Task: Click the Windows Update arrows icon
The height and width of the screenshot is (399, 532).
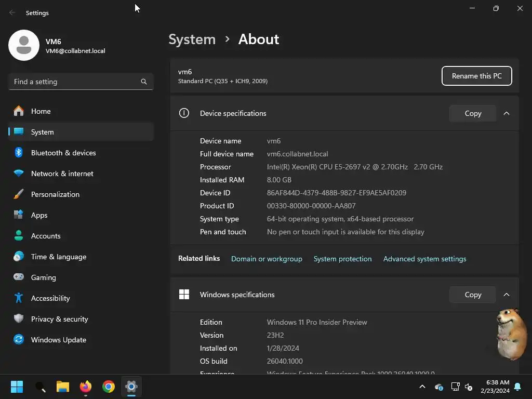Action: [x=19, y=339]
